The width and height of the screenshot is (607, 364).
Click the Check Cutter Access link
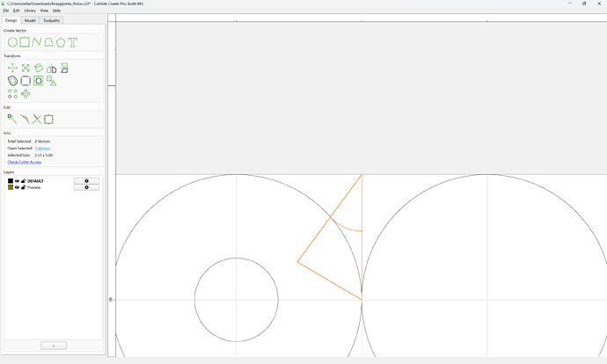(25, 162)
